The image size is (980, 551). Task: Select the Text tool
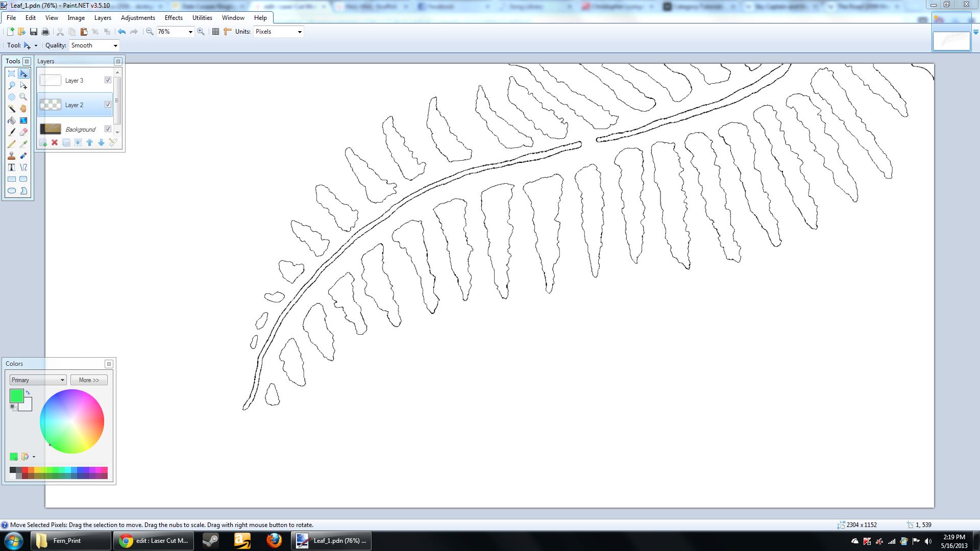12,167
